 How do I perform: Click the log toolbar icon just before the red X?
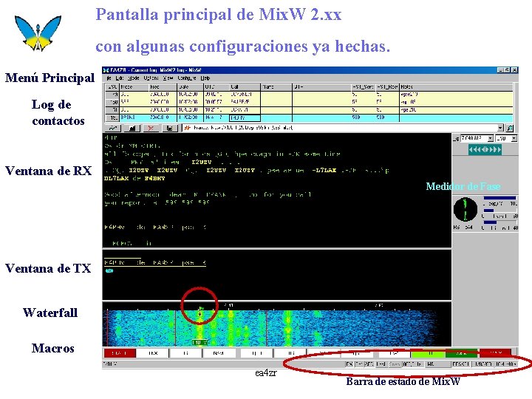pos(132,128)
